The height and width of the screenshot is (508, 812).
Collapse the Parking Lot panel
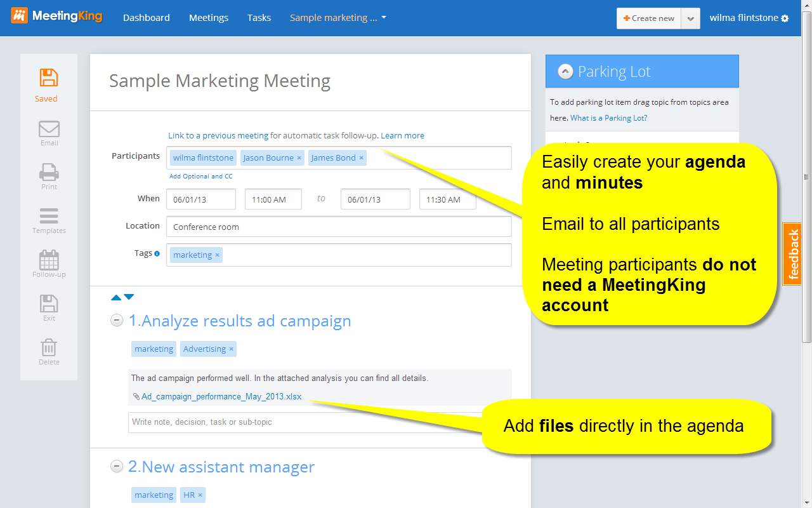click(x=565, y=71)
